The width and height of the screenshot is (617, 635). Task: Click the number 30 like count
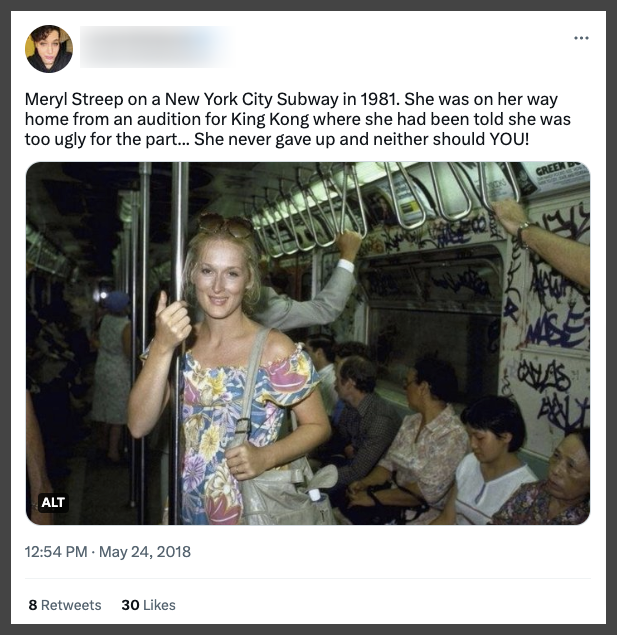click(130, 605)
